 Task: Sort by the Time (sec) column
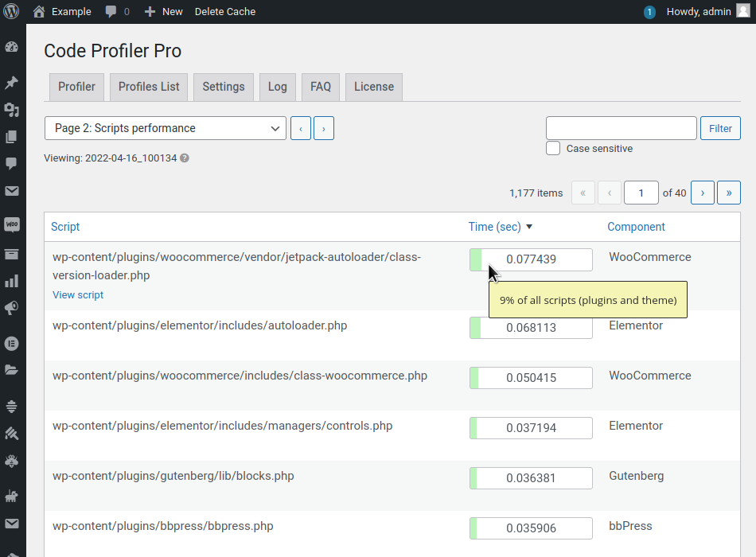pos(494,227)
